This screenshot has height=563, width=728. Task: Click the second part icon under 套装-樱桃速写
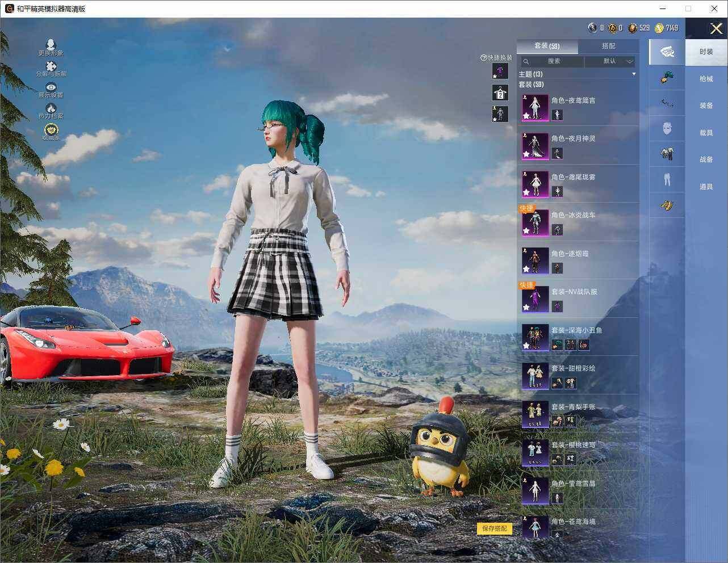point(571,460)
